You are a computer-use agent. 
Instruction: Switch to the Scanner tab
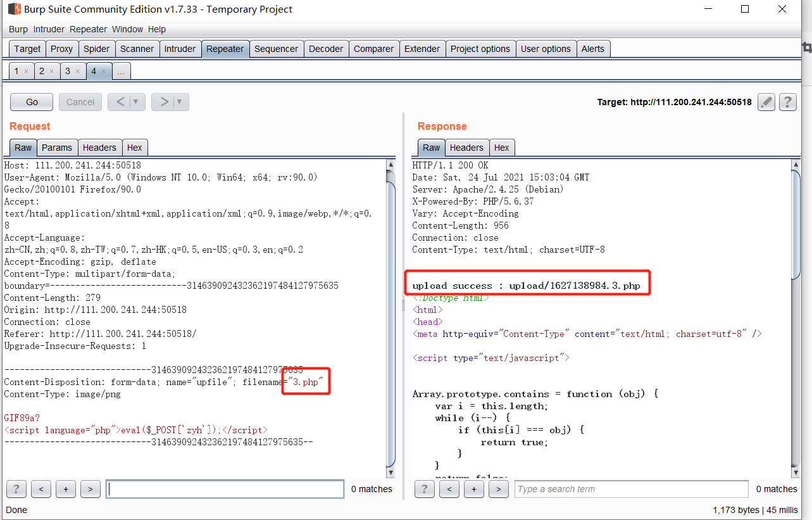[x=137, y=49]
